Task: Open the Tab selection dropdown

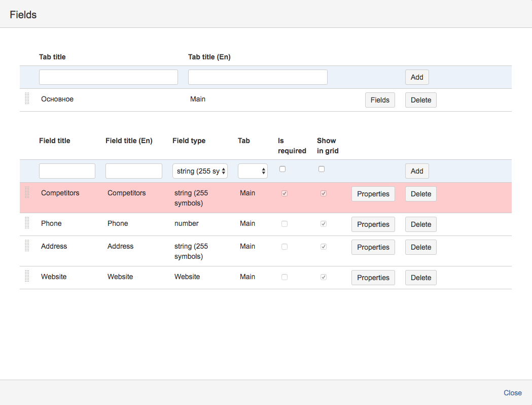Action: click(253, 171)
